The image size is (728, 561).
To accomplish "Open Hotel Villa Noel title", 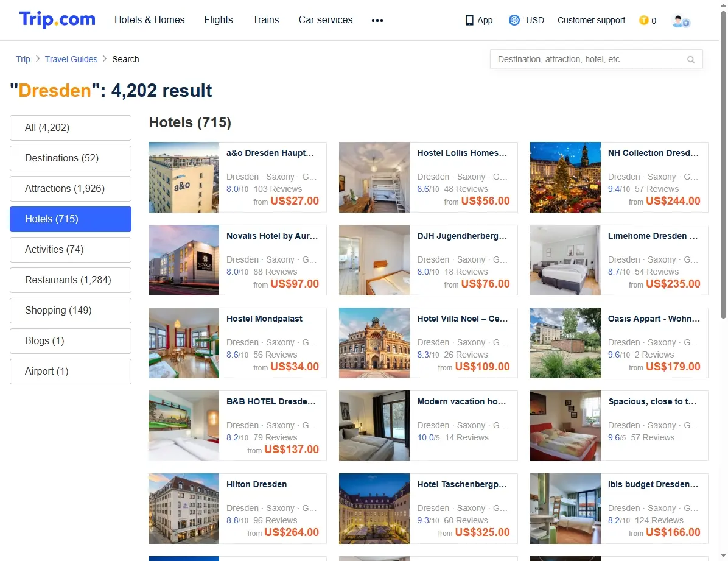I will pyautogui.click(x=463, y=319).
